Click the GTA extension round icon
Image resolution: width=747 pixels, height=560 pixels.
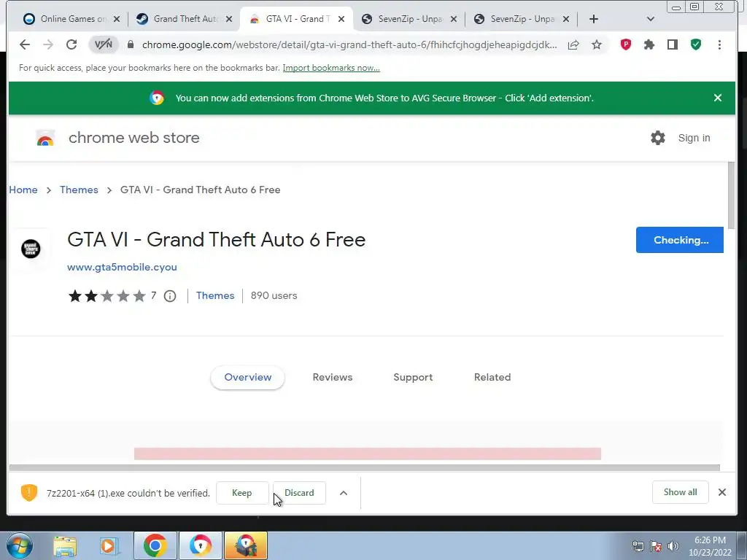pyautogui.click(x=31, y=249)
